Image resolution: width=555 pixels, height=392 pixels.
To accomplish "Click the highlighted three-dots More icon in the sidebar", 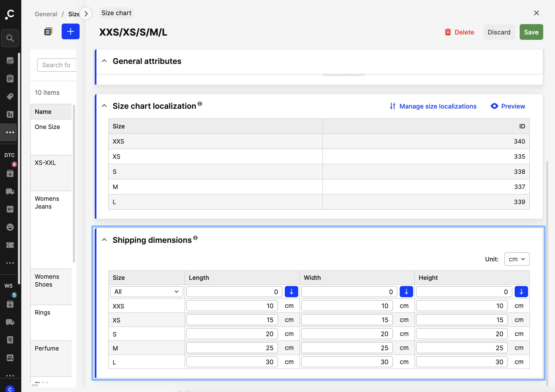I will point(10,132).
